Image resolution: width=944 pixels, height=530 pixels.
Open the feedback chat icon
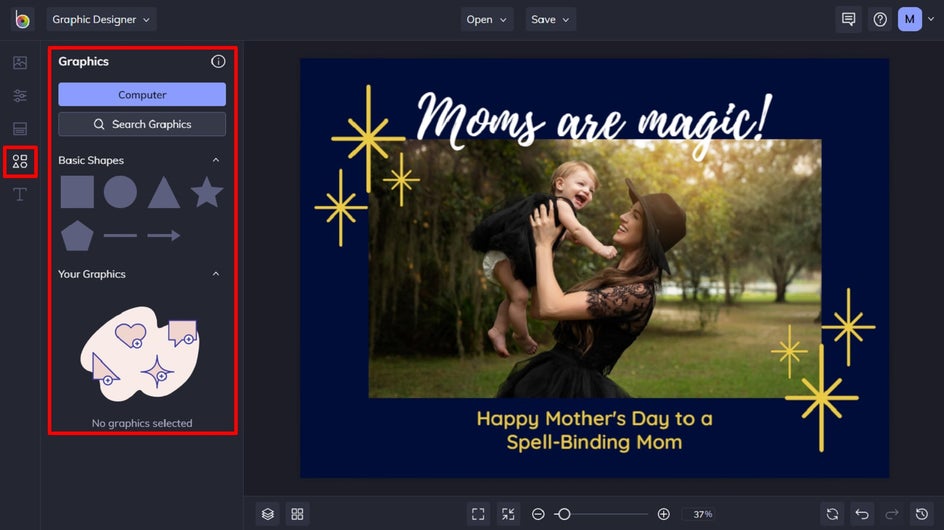point(848,19)
